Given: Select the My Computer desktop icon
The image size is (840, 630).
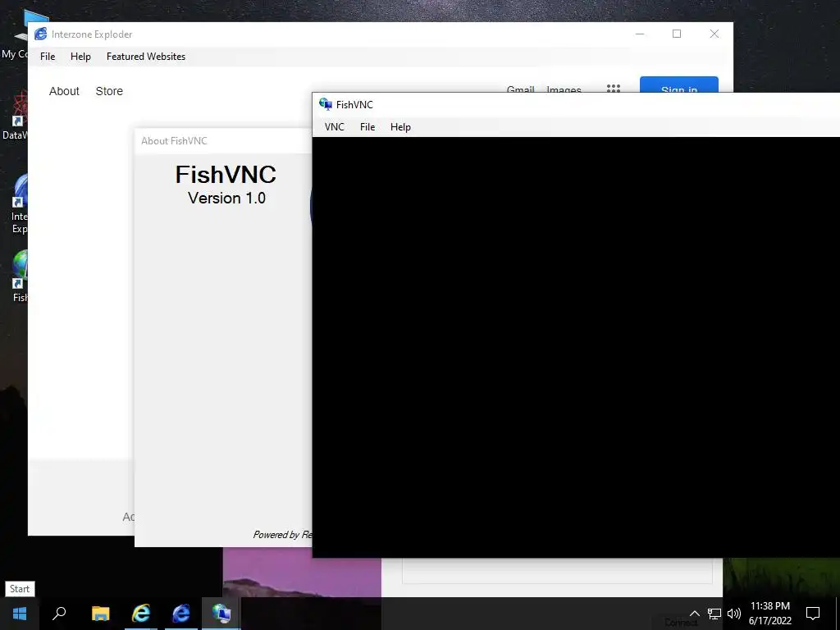Looking at the screenshot, I should 15,36.
